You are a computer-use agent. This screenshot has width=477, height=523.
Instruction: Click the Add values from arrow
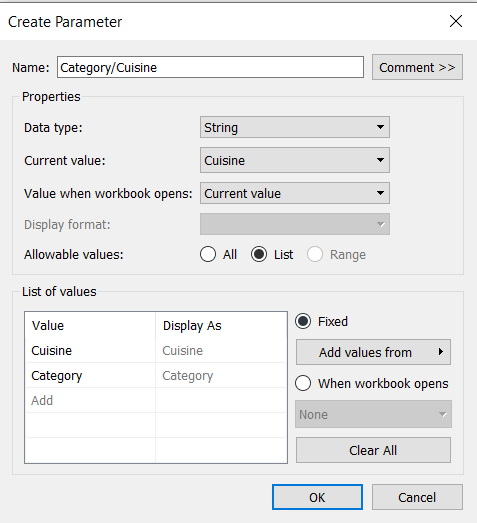pyautogui.click(x=441, y=352)
